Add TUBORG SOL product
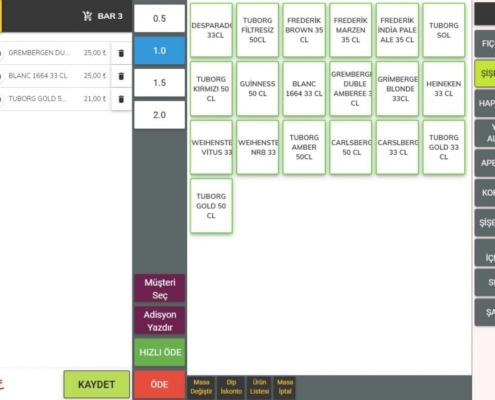 tap(444, 30)
